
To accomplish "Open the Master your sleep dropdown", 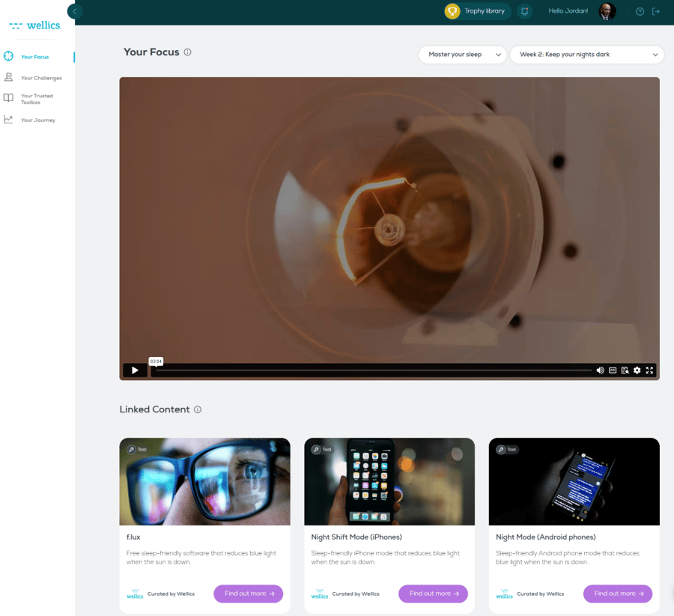I will (462, 55).
